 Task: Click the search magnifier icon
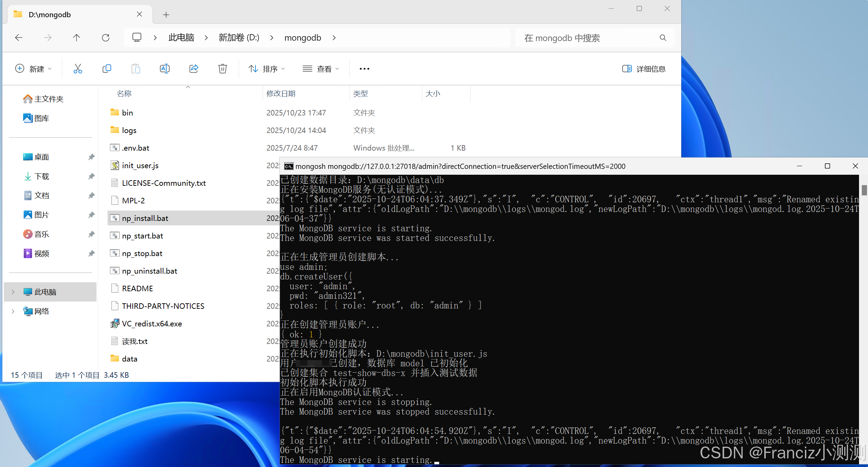click(663, 38)
